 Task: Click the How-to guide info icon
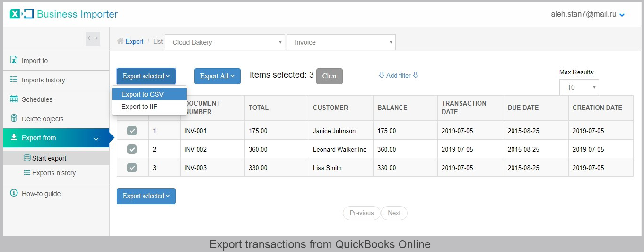(x=14, y=193)
